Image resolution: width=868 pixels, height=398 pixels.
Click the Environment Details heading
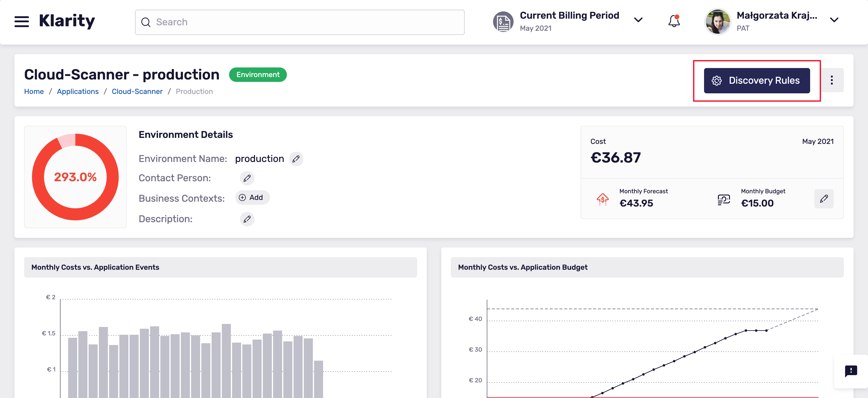coord(186,135)
